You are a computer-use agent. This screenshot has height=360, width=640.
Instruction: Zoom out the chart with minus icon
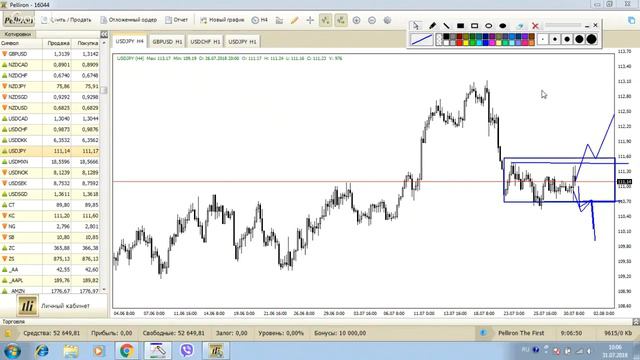[372, 20]
